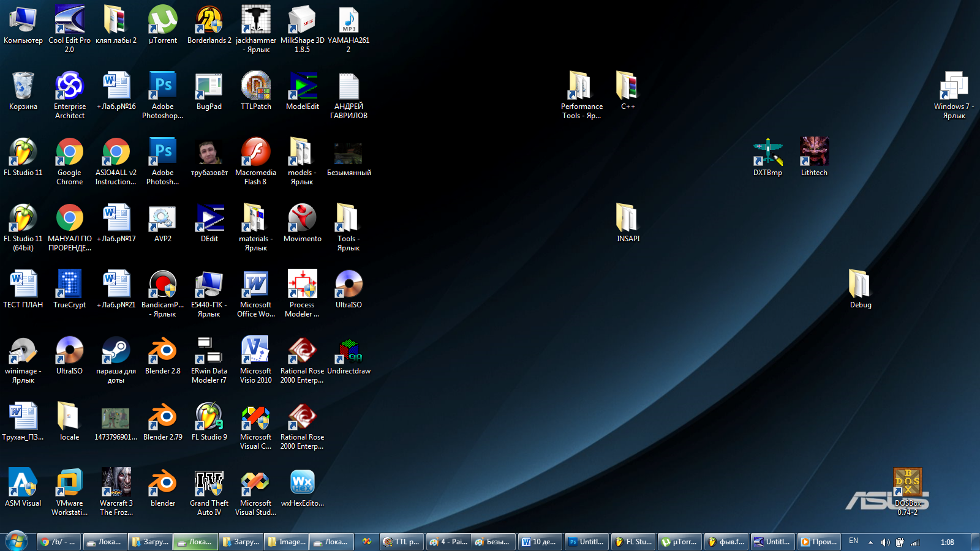Select the YAMAHA261 2 MP3 file
Viewport: 980px width, 551px height.
click(349, 28)
